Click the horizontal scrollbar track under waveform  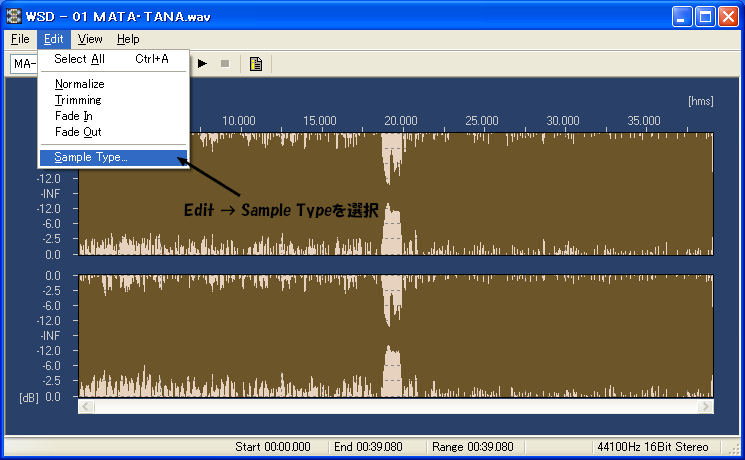[x=396, y=406]
